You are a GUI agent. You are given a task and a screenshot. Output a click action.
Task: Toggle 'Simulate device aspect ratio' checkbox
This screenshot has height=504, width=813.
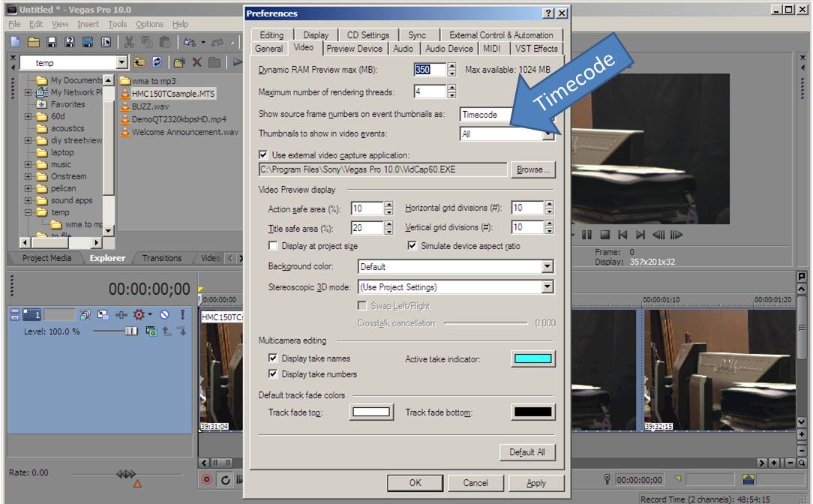click(x=412, y=246)
